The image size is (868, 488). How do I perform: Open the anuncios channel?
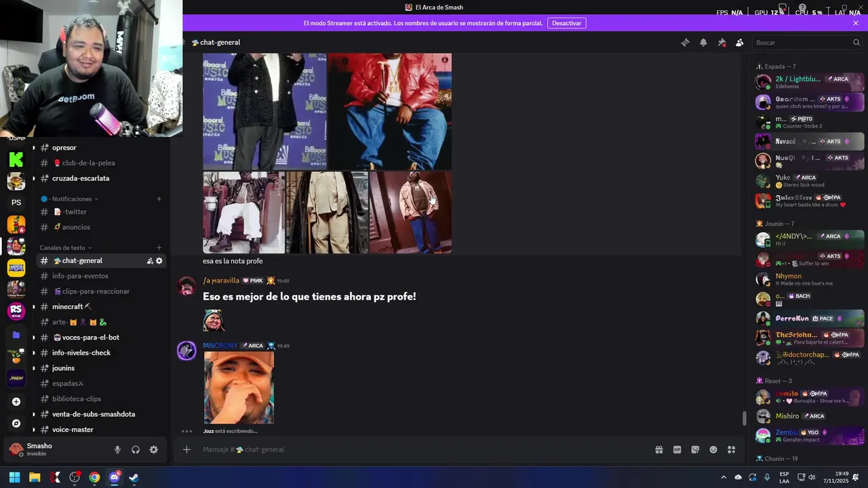[100, 227]
